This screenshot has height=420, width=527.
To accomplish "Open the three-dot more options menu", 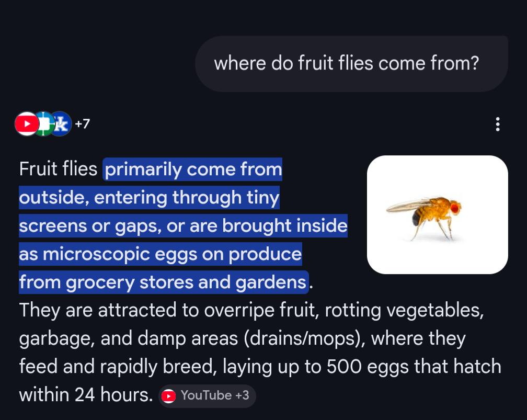I will pyautogui.click(x=497, y=124).
